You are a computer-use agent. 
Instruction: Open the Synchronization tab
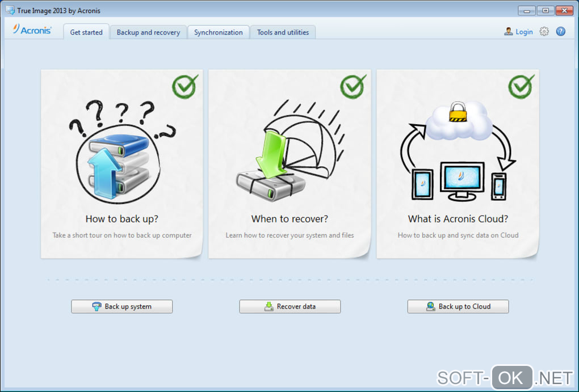[218, 32]
